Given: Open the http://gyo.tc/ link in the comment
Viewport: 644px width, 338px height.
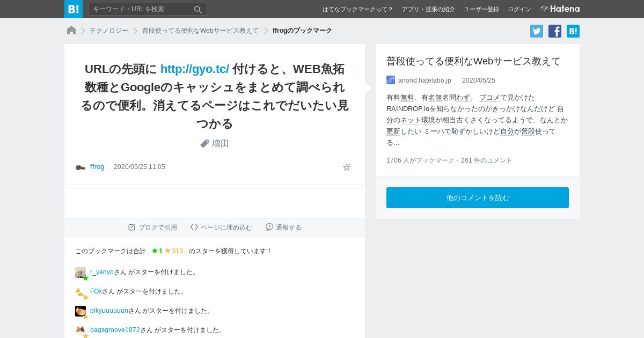Looking at the screenshot, I should pyautogui.click(x=195, y=69).
